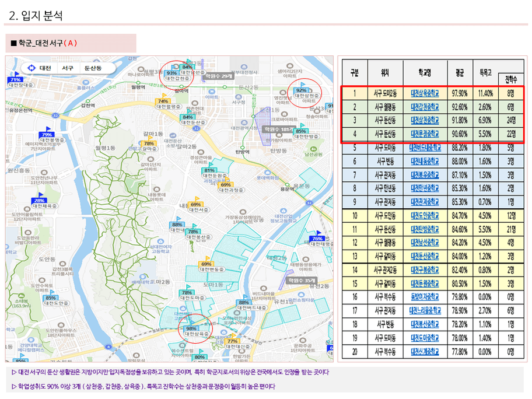
Task: Select the 대전둔산중 84% flag marker
Action: point(188,117)
